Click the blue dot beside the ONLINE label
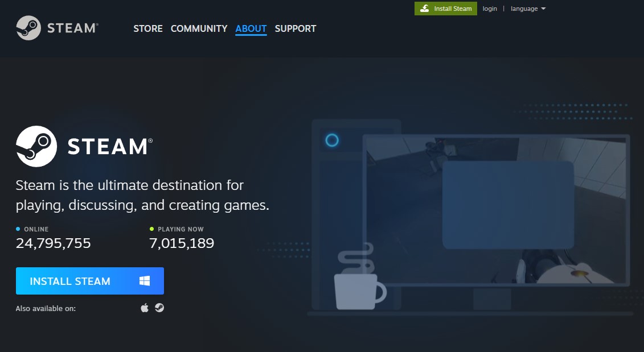The height and width of the screenshot is (352, 644). click(x=18, y=229)
